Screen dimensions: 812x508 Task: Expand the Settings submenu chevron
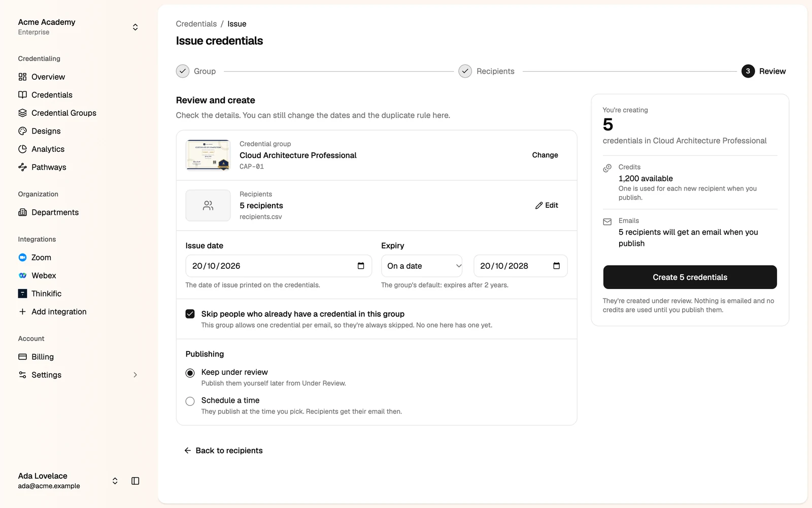tap(135, 375)
